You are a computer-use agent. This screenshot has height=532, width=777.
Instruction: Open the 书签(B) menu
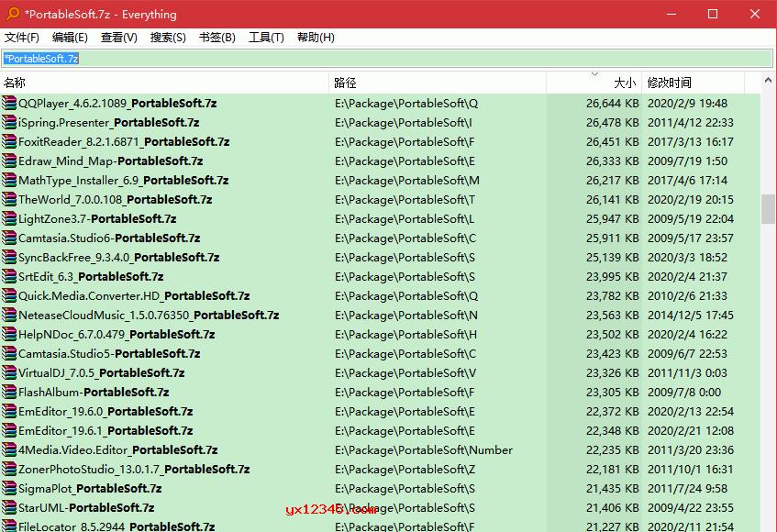pyautogui.click(x=217, y=38)
